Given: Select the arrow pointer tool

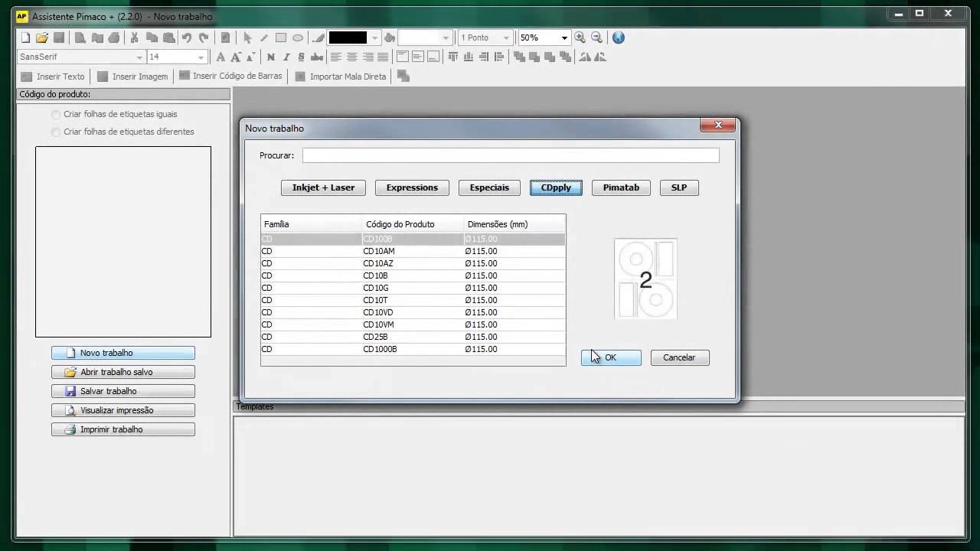Looking at the screenshot, I should (247, 37).
